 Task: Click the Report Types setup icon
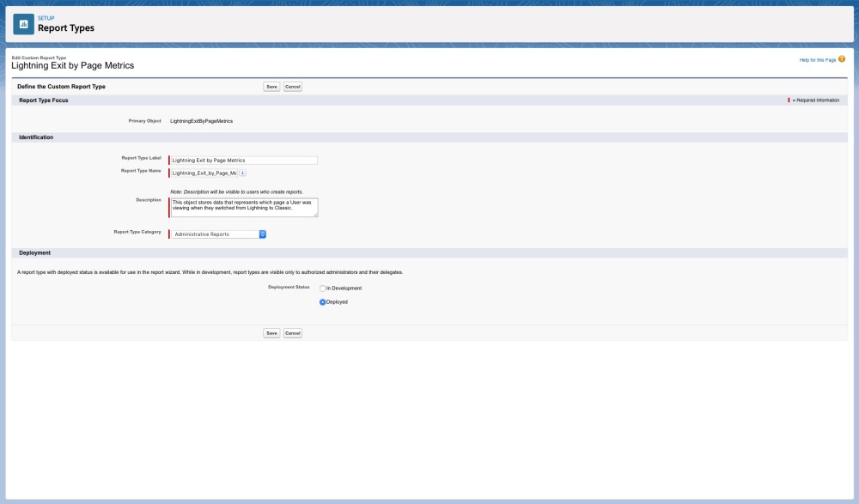23,24
